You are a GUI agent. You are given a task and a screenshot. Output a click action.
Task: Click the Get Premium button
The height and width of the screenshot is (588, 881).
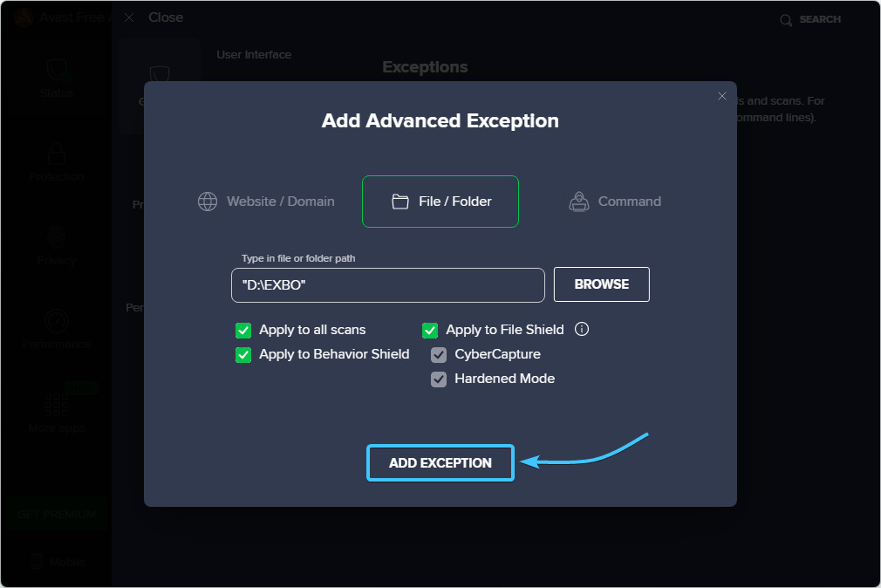[x=57, y=514]
